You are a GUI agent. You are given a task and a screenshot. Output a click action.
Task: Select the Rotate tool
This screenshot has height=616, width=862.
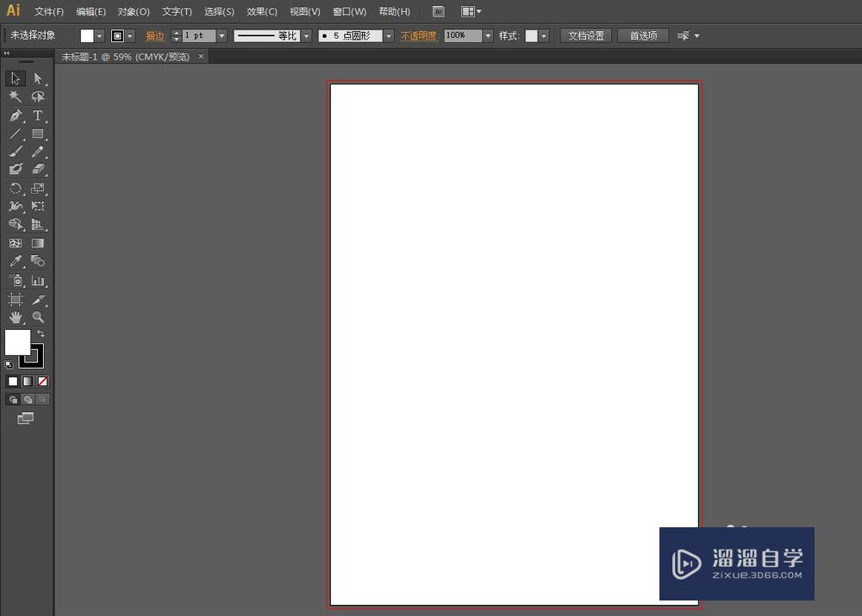pos(16,189)
